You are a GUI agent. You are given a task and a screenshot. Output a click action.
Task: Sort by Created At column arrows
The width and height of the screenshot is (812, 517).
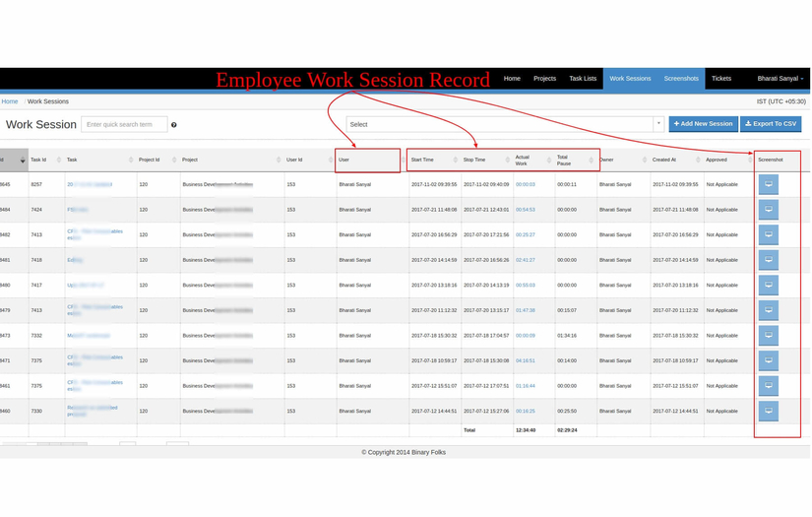(698, 161)
